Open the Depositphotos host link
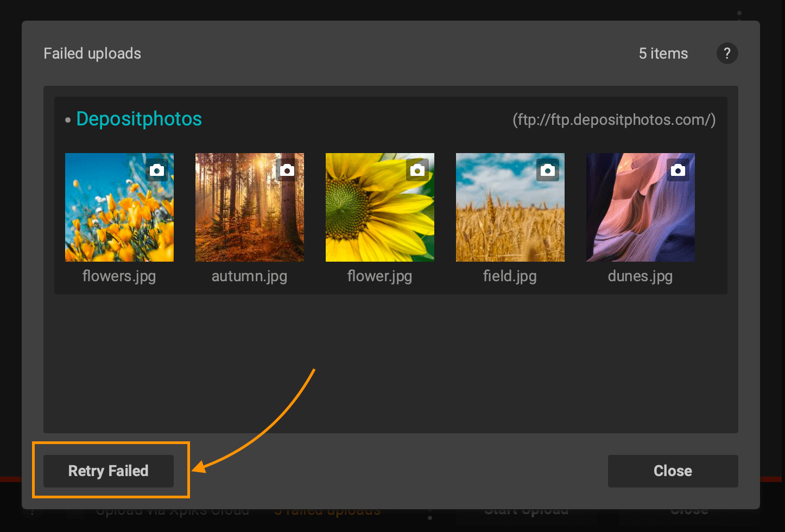The height and width of the screenshot is (532, 785). pyautogui.click(x=139, y=119)
